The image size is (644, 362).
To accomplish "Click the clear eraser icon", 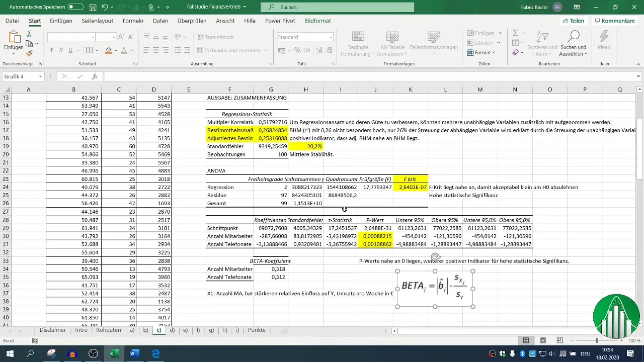I will tap(516, 52).
